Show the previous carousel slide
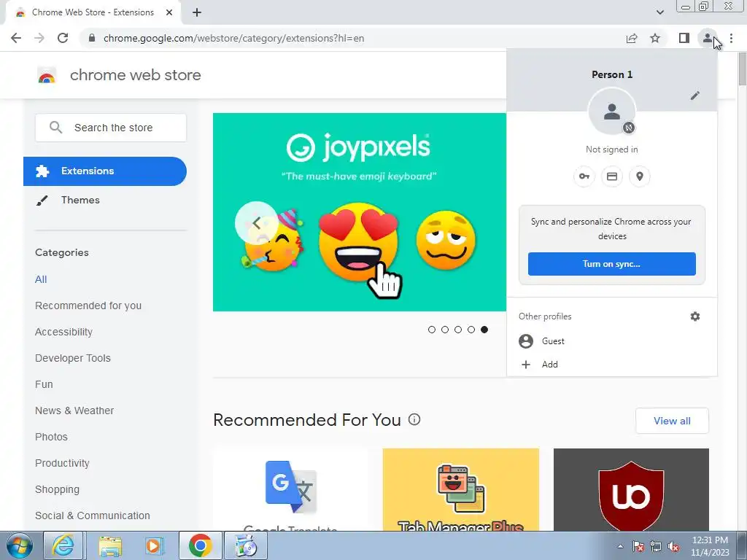747x560 pixels. pyautogui.click(x=256, y=223)
